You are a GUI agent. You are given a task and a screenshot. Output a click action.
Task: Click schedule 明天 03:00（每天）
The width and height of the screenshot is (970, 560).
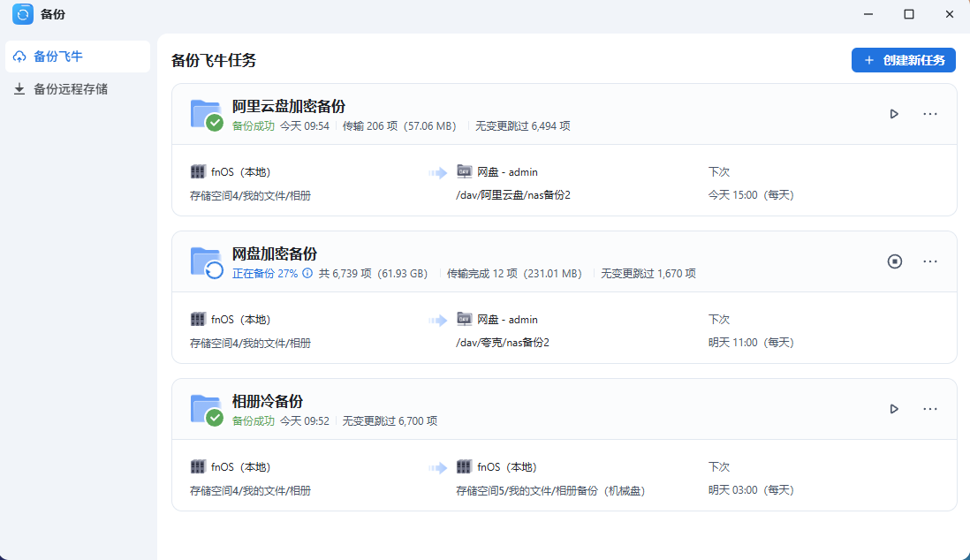point(751,490)
